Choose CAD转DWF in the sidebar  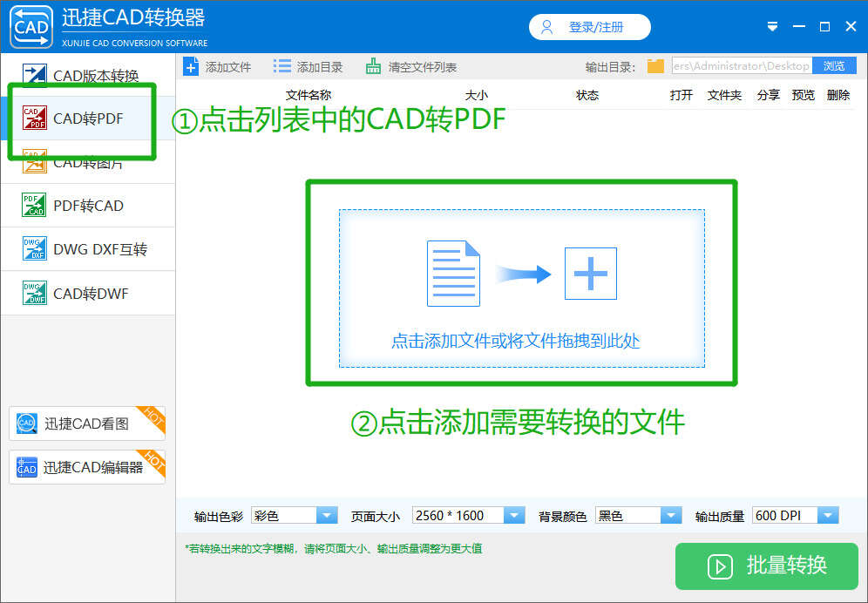pos(87,293)
